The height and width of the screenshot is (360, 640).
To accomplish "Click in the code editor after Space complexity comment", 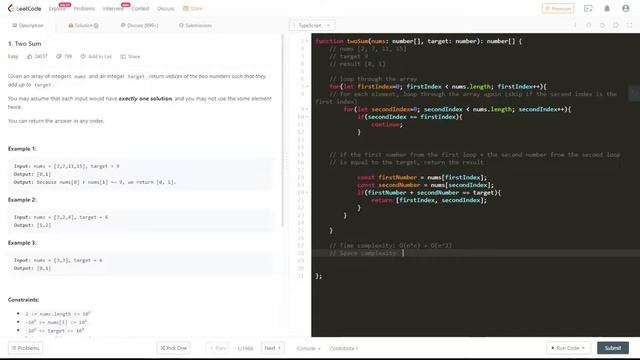I will pos(403,253).
